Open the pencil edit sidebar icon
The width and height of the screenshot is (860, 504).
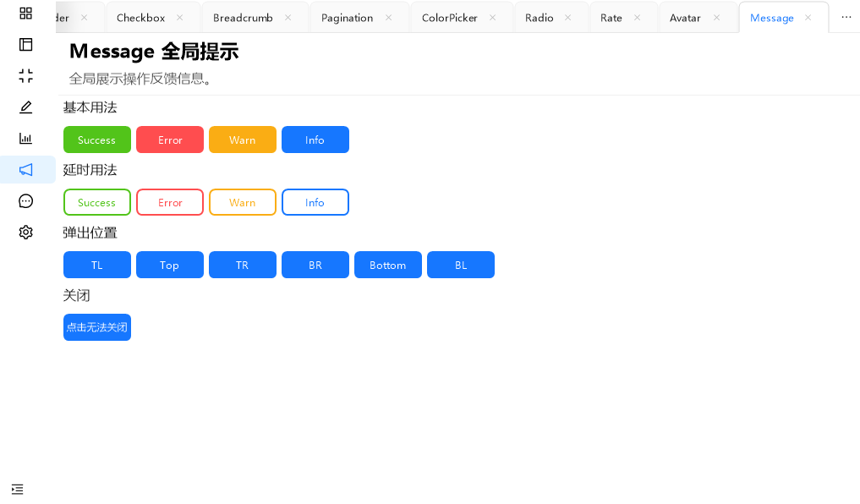(25, 107)
